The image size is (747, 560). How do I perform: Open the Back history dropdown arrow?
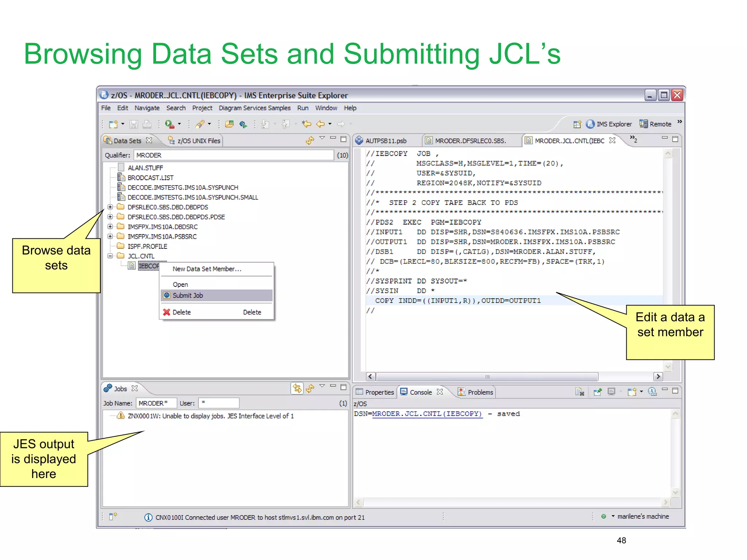pos(330,124)
